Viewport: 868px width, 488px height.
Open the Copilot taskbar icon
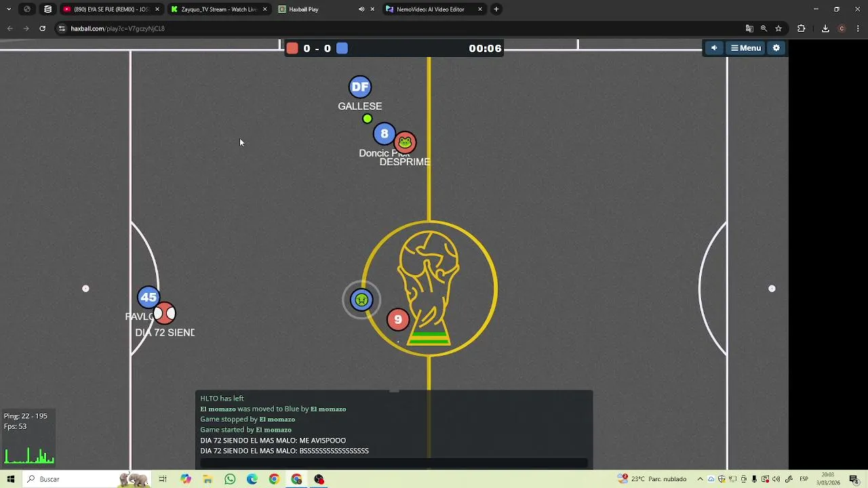tap(186, 479)
